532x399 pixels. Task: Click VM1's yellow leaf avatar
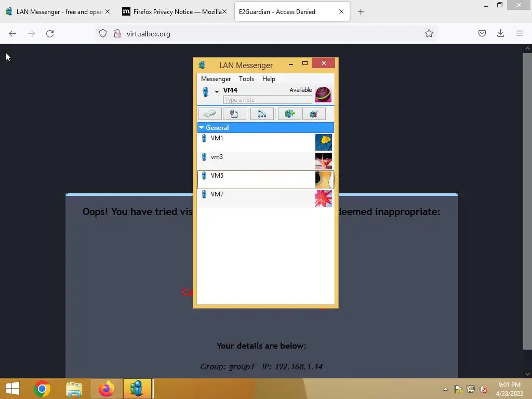click(323, 142)
